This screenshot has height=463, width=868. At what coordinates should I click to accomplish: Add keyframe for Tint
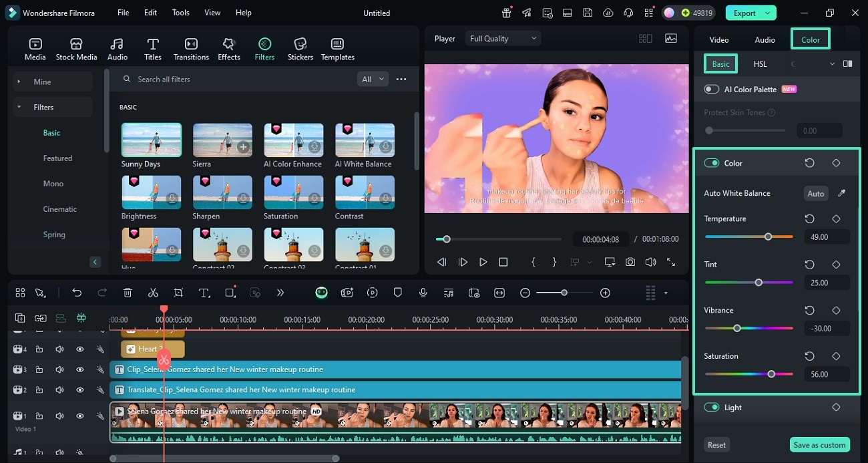click(x=836, y=265)
